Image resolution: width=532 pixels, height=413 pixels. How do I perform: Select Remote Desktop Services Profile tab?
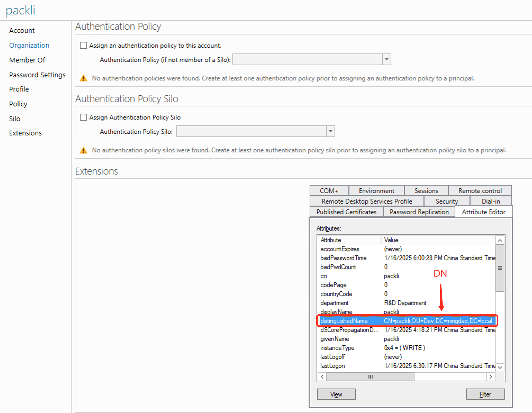[367, 201]
